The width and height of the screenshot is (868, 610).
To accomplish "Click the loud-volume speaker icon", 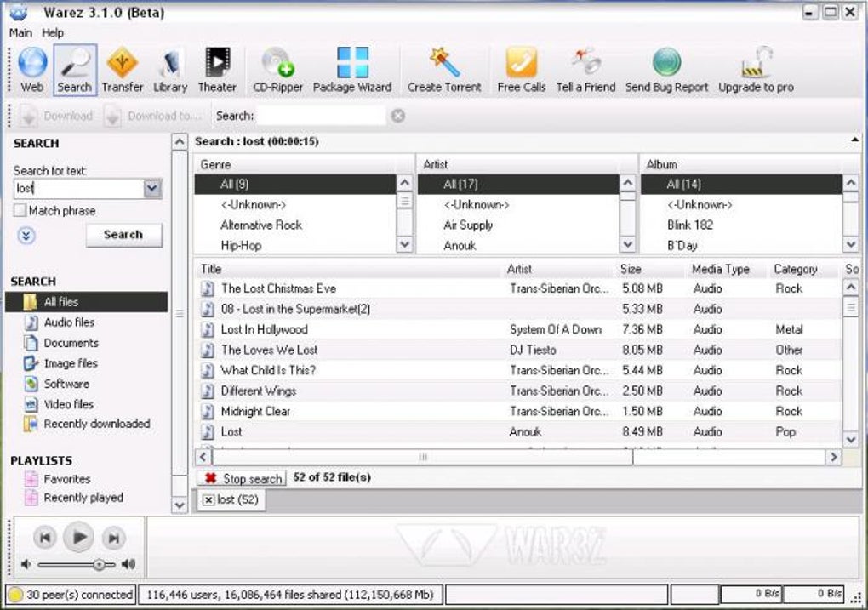I will pyautogui.click(x=128, y=564).
